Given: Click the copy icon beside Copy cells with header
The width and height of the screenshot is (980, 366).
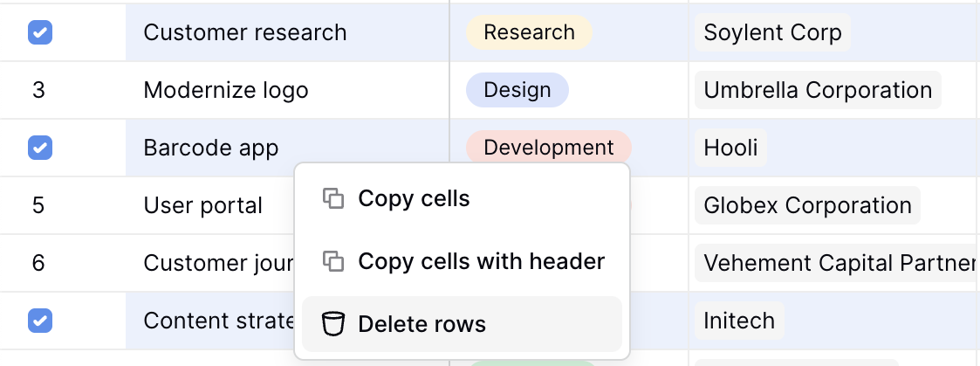Looking at the screenshot, I should (x=333, y=260).
